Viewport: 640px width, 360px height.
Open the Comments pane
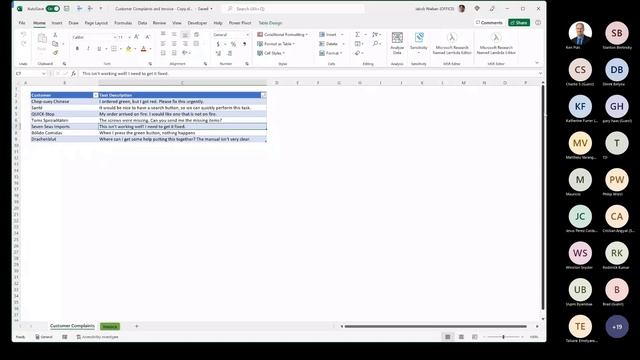tap(489, 22)
